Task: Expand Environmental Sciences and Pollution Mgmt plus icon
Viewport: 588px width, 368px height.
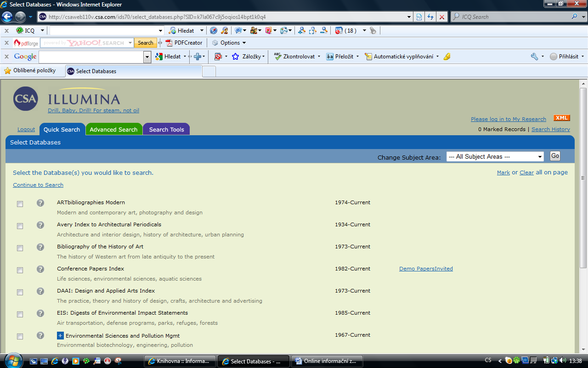Action: [60, 335]
